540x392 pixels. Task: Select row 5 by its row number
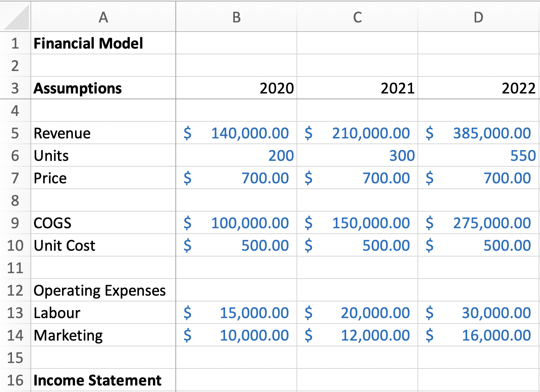click(16, 133)
